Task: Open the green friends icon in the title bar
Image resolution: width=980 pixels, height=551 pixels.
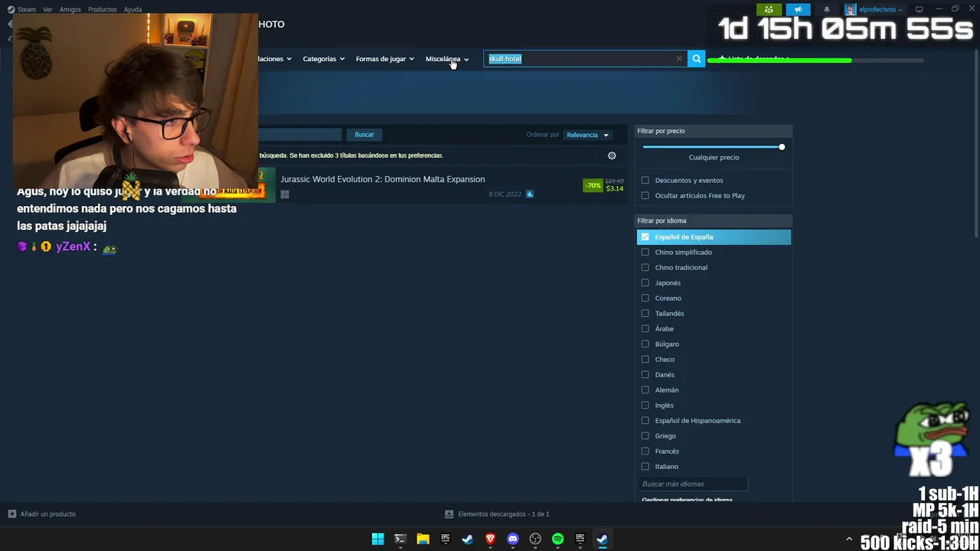Action: [769, 9]
